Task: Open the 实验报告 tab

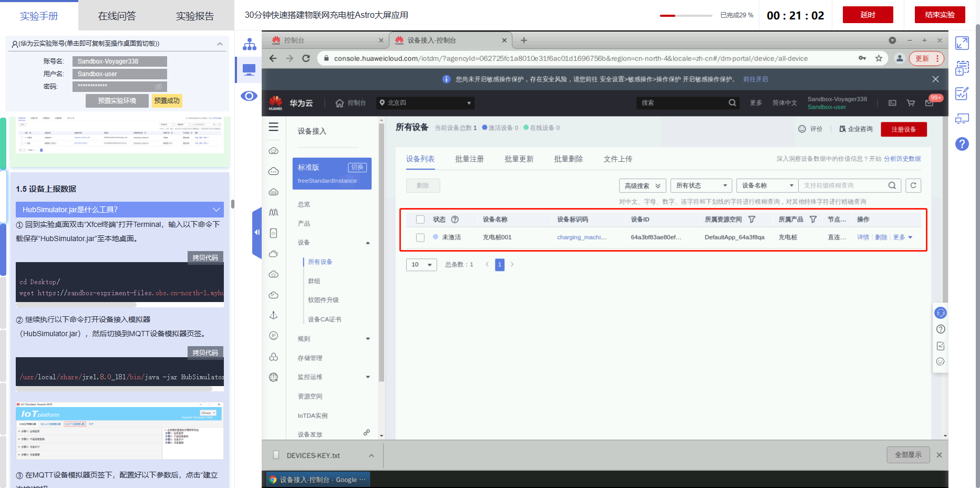Action: point(195,16)
